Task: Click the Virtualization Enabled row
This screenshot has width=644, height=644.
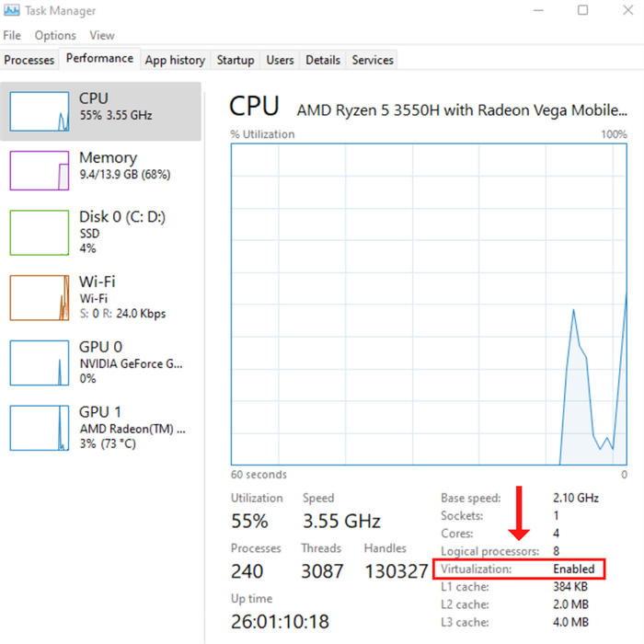Action: (519, 569)
